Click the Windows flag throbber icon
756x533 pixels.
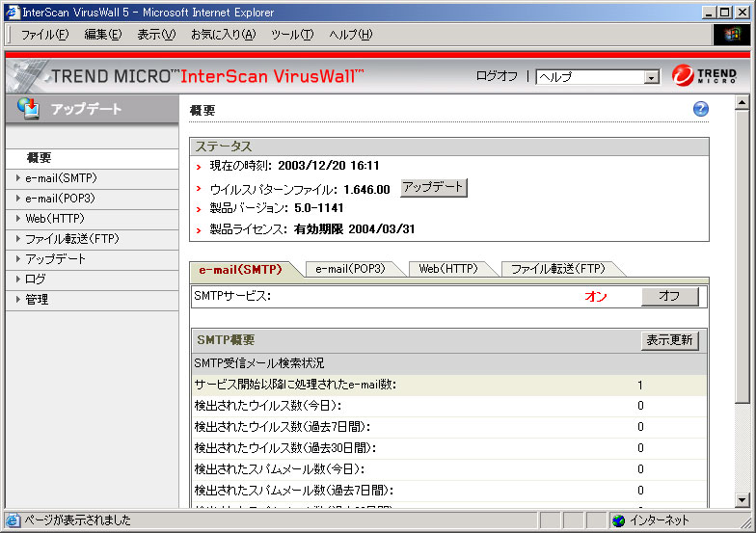coord(732,35)
